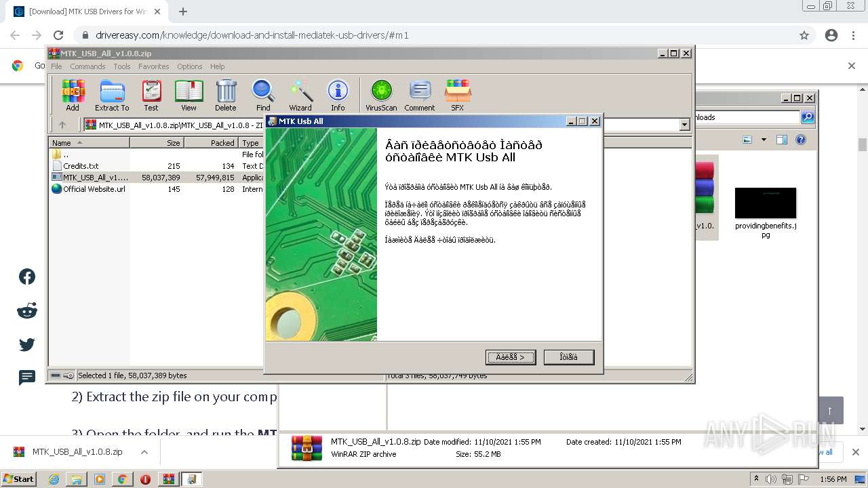Image resolution: width=868 pixels, height=488 pixels.
Task: Click the Explorer search button icon
Action: tap(808, 117)
